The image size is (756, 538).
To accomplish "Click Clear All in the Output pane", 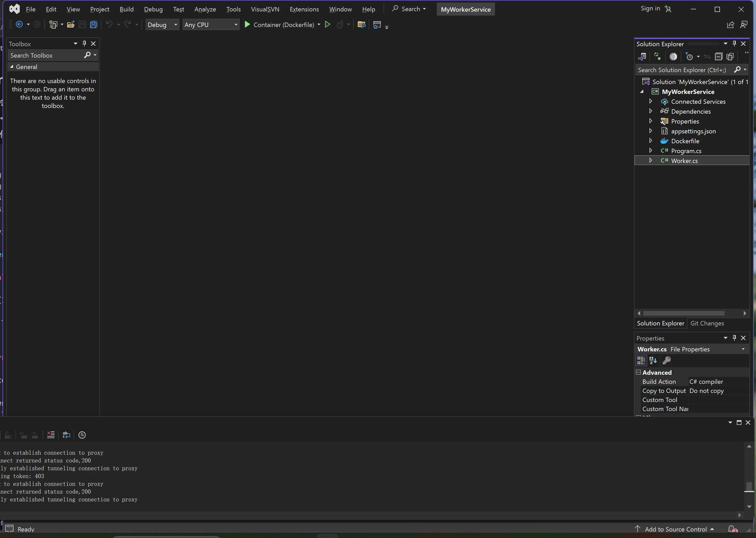I will click(x=51, y=435).
